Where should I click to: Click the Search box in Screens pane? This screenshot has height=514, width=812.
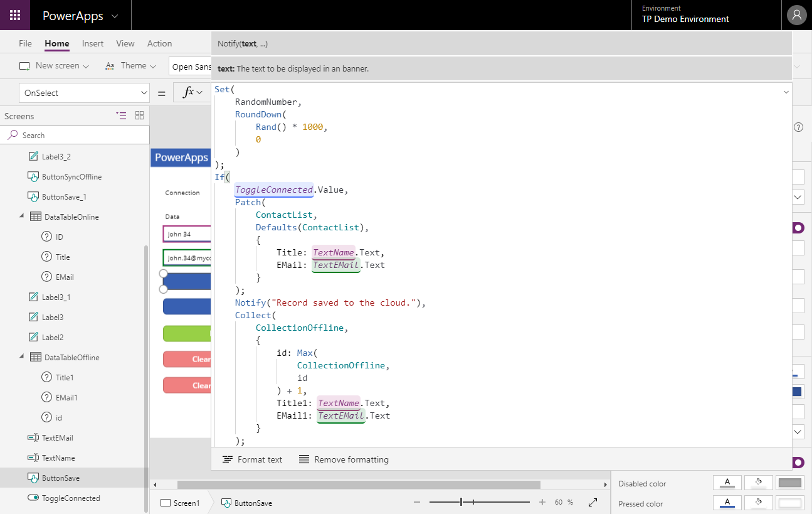(75, 135)
